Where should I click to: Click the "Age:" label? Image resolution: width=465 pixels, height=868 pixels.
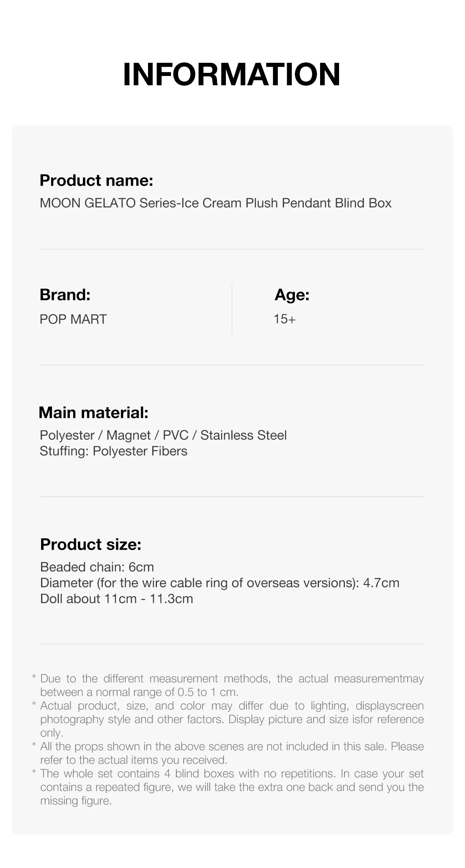coord(292,295)
